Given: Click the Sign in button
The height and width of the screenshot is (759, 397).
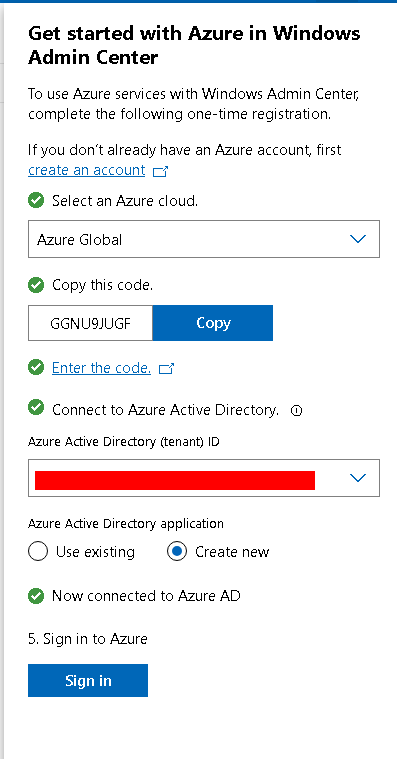Looking at the screenshot, I should pos(88,681).
